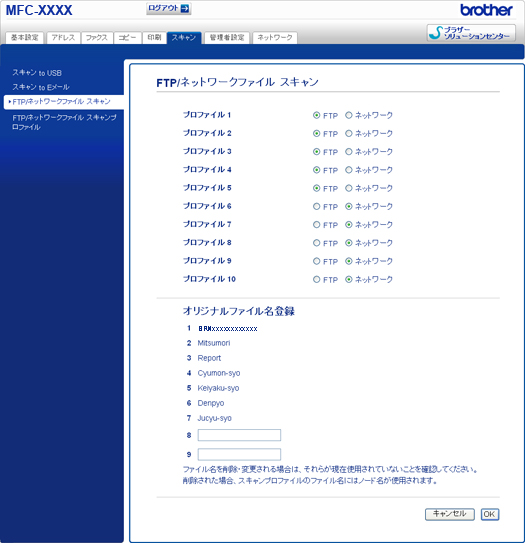This screenshot has height=543, width=525.
Task: Focus file name input field 8
Action: 239,435
